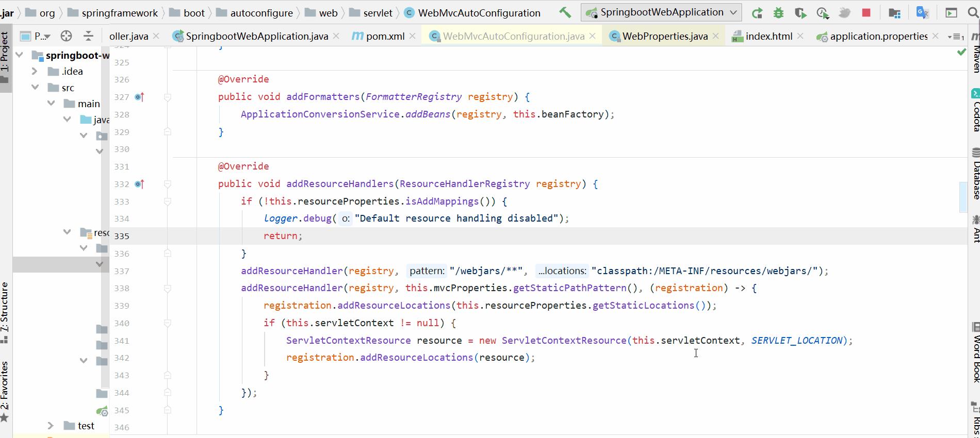The height and width of the screenshot is (438, 980).
Task: Click the editor vertical scrollbar marker
Action: [x=963, y=197]
